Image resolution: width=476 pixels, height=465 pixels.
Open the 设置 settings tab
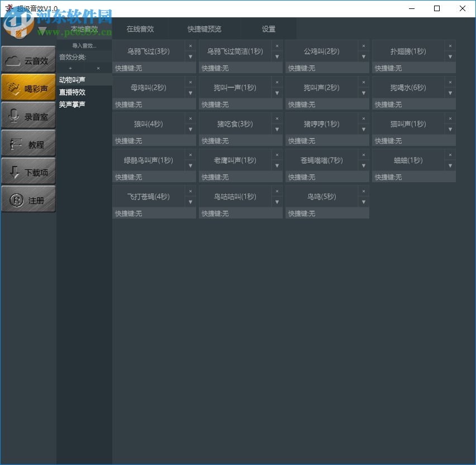point(269,29)
